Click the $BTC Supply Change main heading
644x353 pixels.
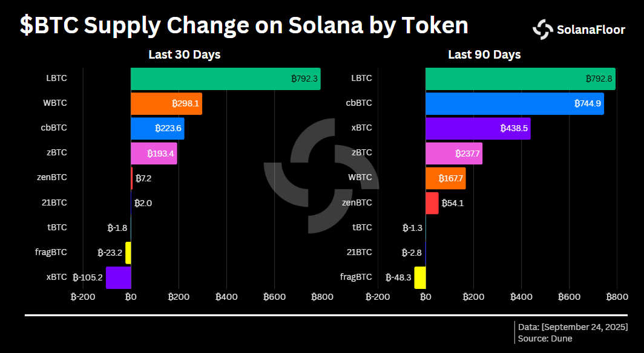[244, 25]
